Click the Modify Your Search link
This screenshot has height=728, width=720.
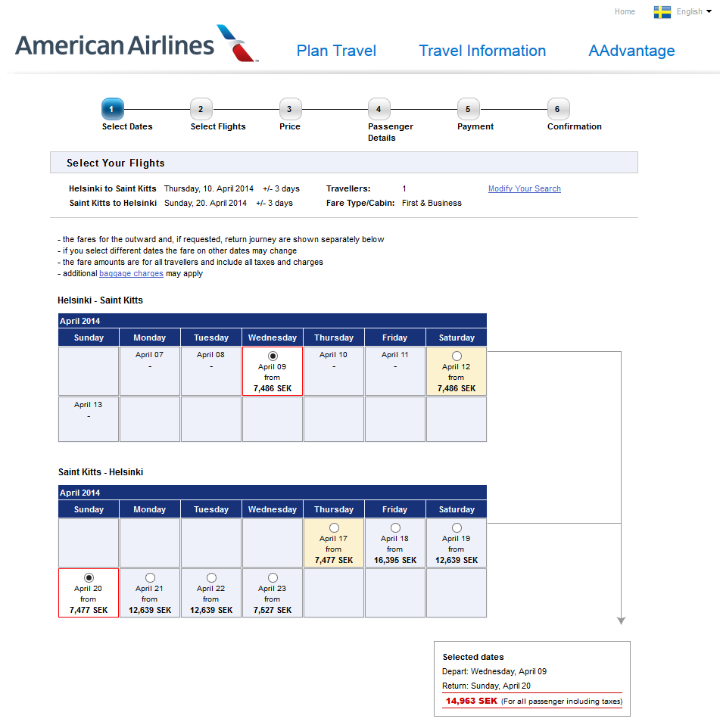525,188
